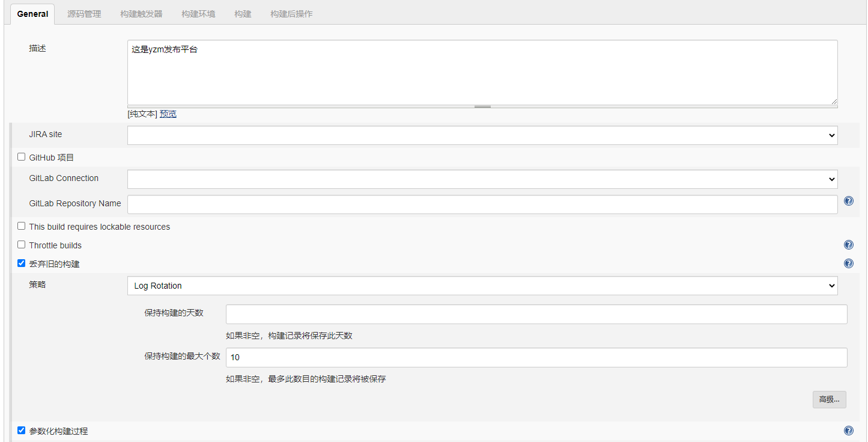Open help icon for 参数化构建过程
868x442 pixels.
point(848,431)
